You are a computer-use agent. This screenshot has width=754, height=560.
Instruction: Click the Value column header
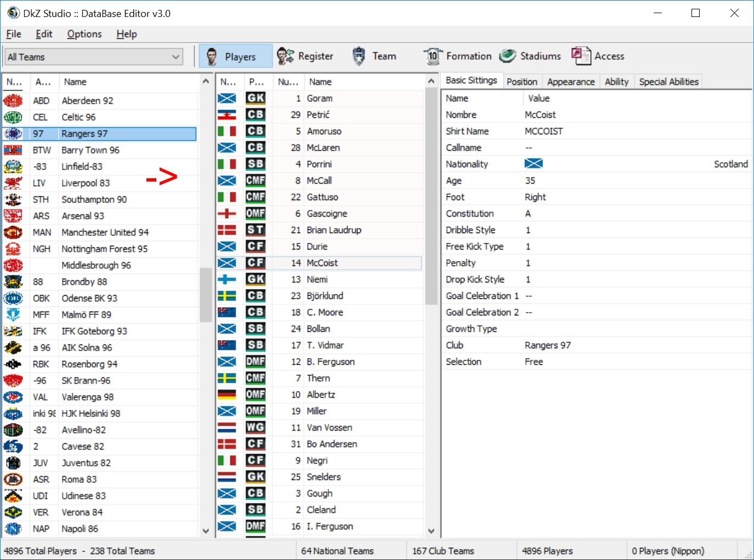pyautogui.click(x=638, y=98)
